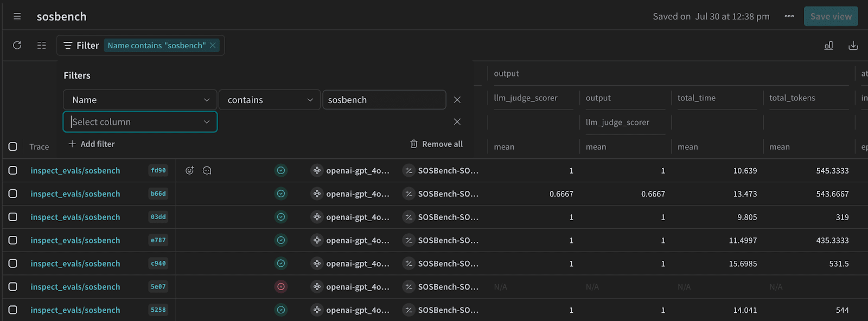The height and width of the screenshot is (321, 868).
Task: Click the Add filter button
Action: (92, 144)
